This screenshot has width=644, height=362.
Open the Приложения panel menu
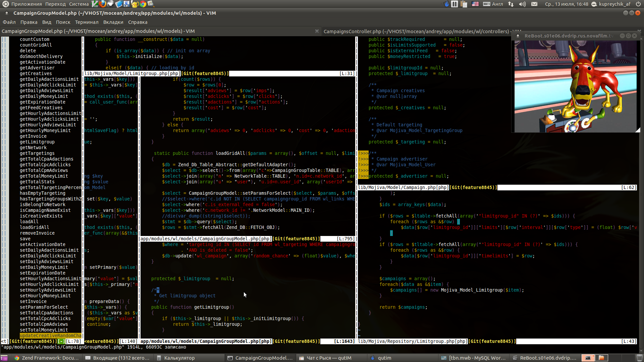(x=26, y=4)
